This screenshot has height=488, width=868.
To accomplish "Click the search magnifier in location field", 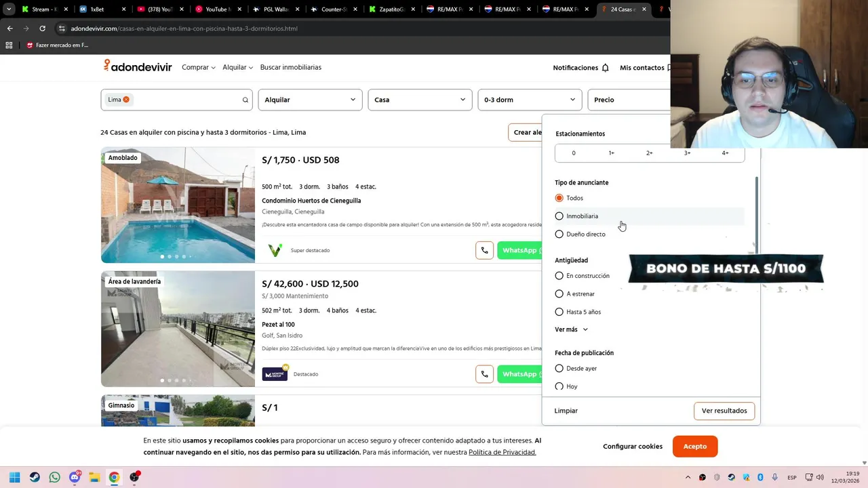I will [245, 100].
